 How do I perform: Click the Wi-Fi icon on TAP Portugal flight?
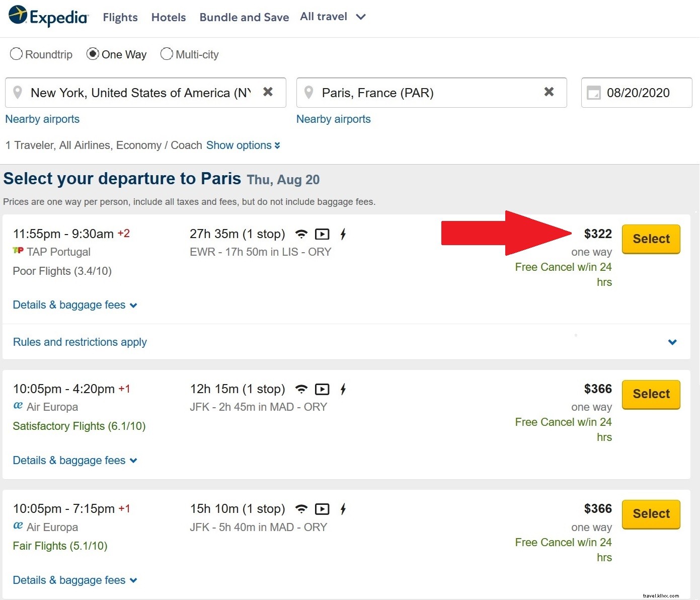tap(301, 234)
